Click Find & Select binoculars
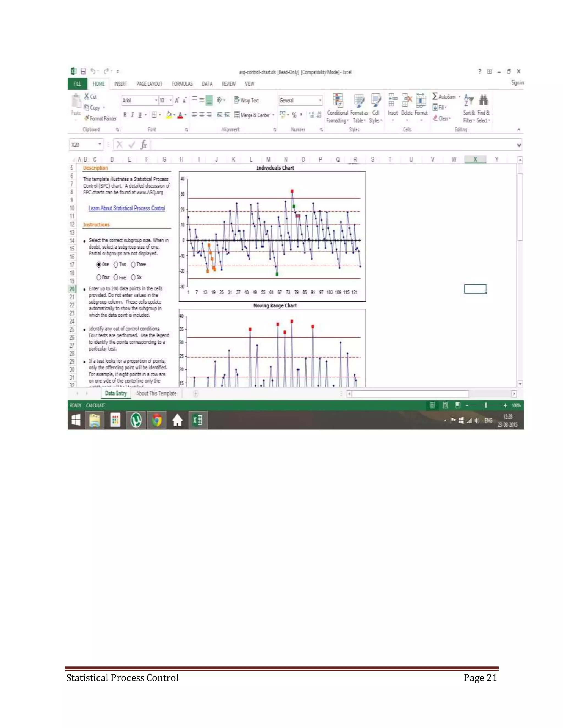563x728 pixels. point(483,100)
